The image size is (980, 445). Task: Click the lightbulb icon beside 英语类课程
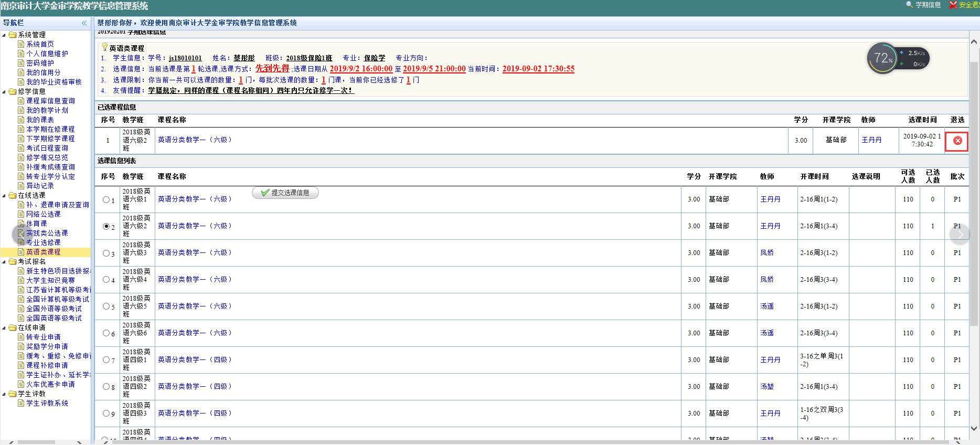pos(104,47)
